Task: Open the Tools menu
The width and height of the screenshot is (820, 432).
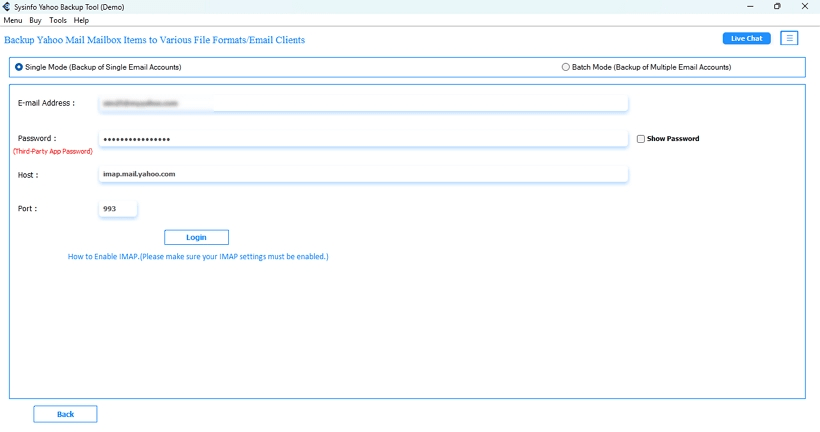Action: coord(58,20)
